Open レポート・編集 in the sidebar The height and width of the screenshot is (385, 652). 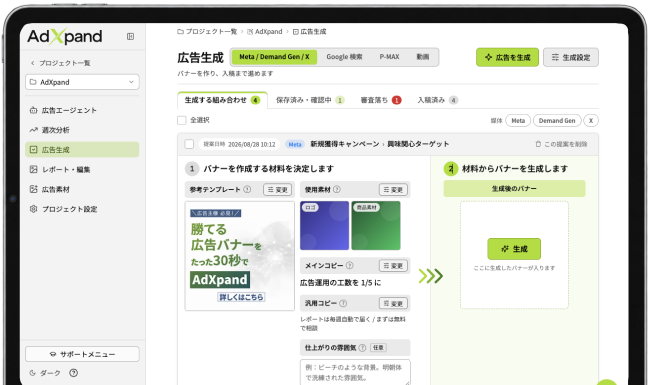[82, 169]
